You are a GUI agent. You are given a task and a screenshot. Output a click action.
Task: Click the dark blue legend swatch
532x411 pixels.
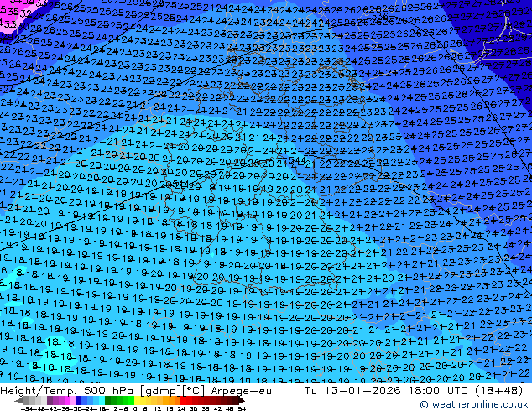[79, 401]
